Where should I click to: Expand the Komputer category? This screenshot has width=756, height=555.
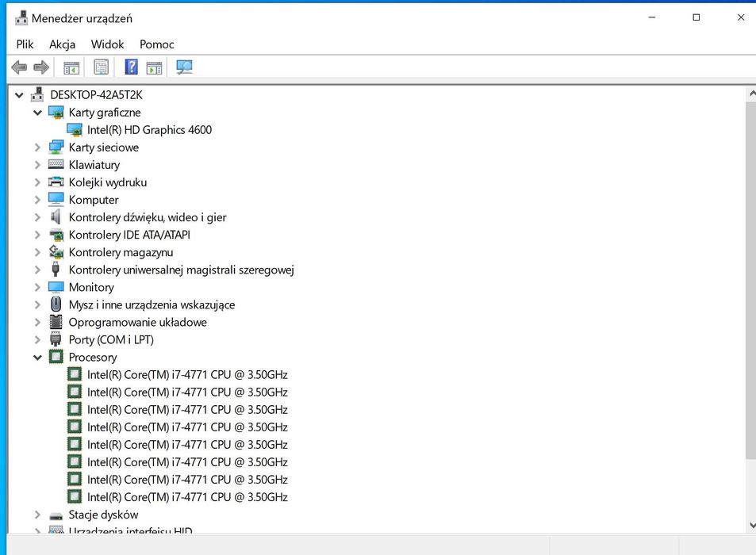[37, 200]
